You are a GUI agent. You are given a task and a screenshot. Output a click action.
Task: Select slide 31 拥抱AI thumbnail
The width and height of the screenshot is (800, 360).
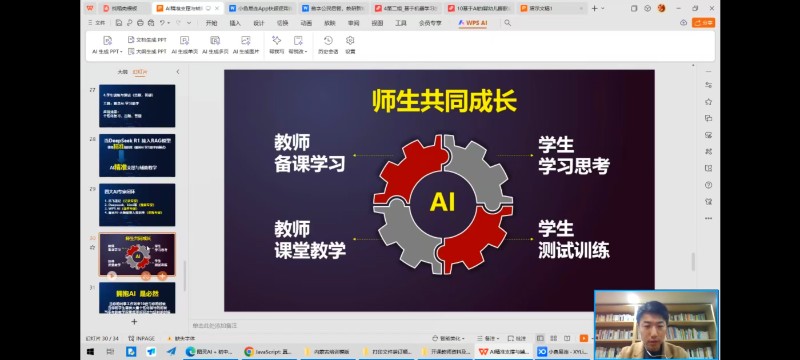(137, 298)
